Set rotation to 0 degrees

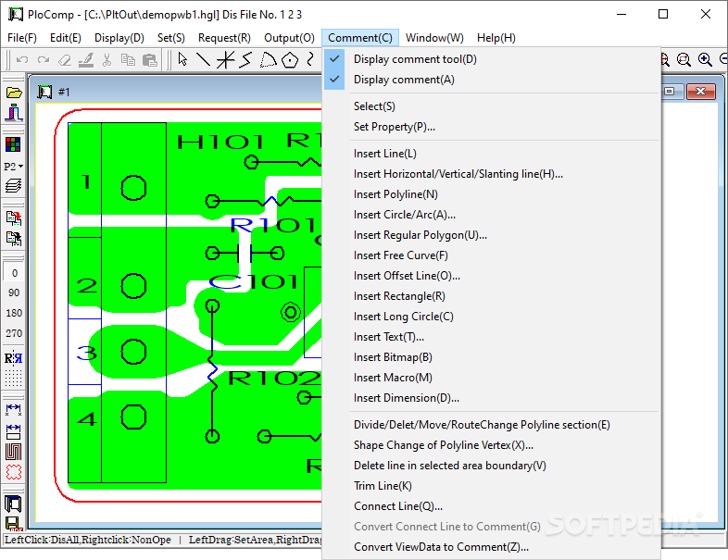tap(15, 273)
